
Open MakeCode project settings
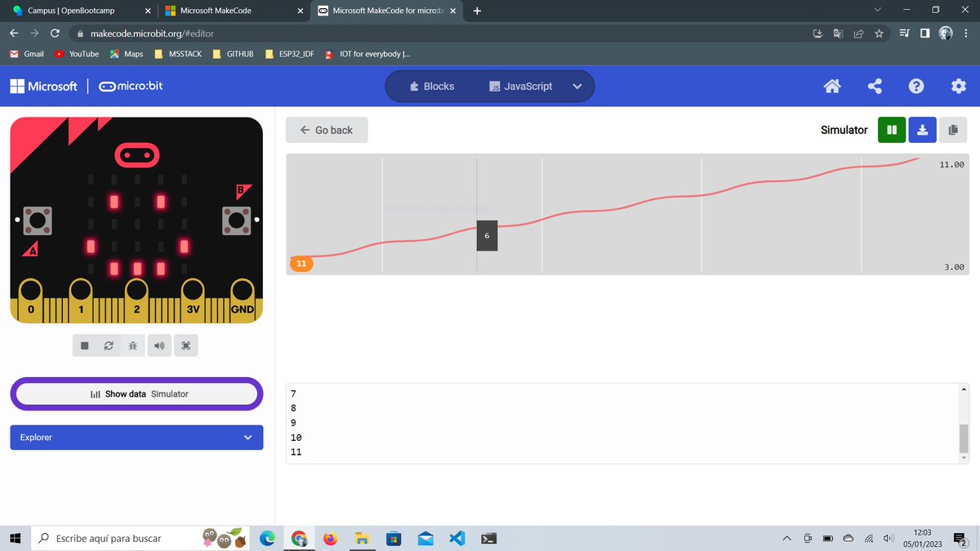[x=958, y=86]
